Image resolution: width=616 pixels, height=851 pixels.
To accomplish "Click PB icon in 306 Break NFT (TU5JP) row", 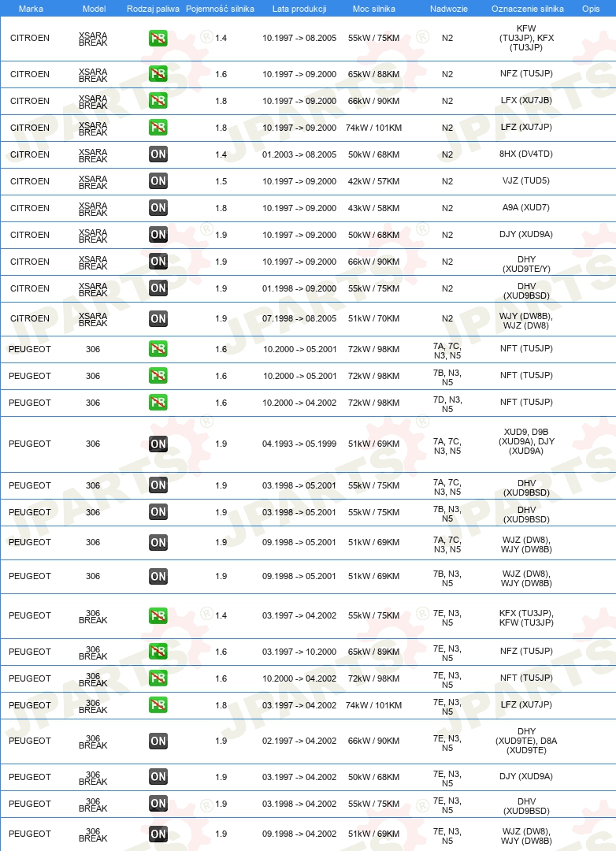I will tap(158, 678).
